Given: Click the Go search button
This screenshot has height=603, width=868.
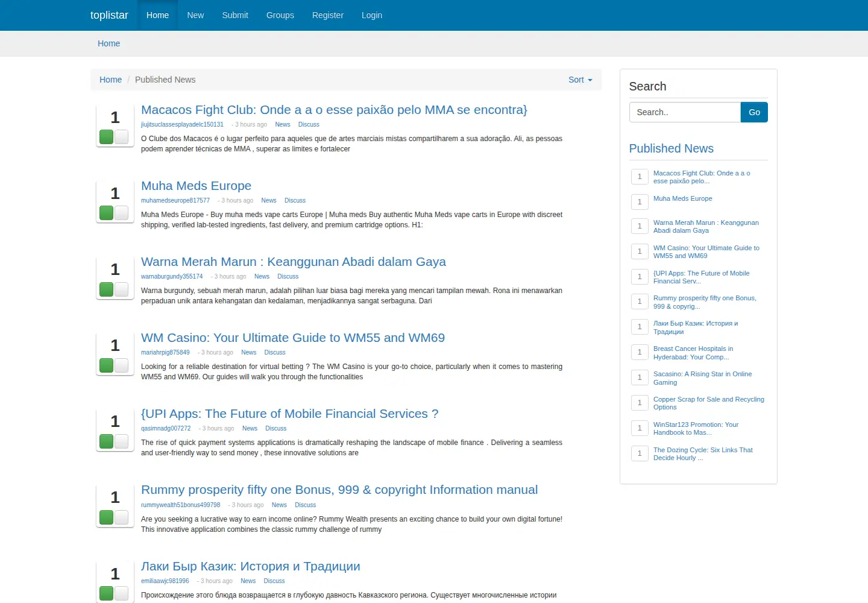Looking at the screenshot, I should (x=754, y=112).
